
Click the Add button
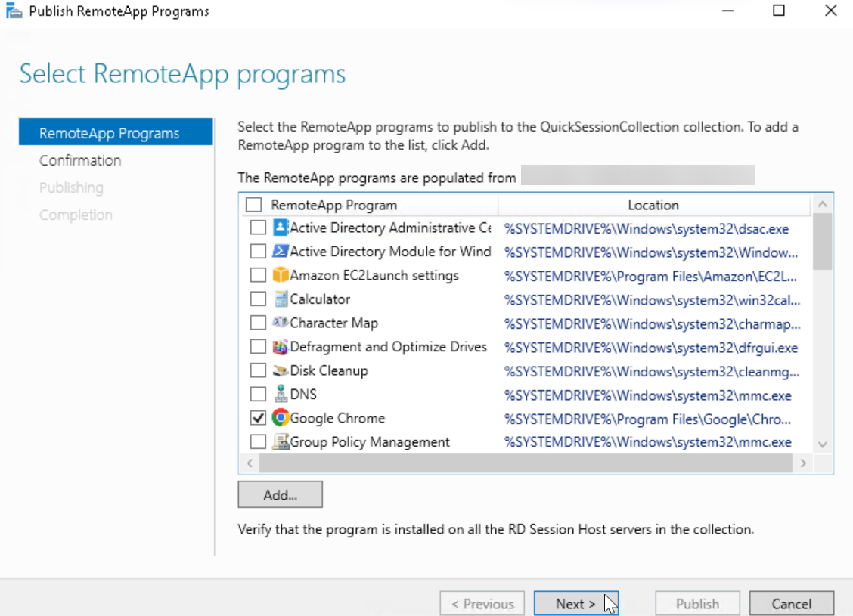click(x=280, y=494)
